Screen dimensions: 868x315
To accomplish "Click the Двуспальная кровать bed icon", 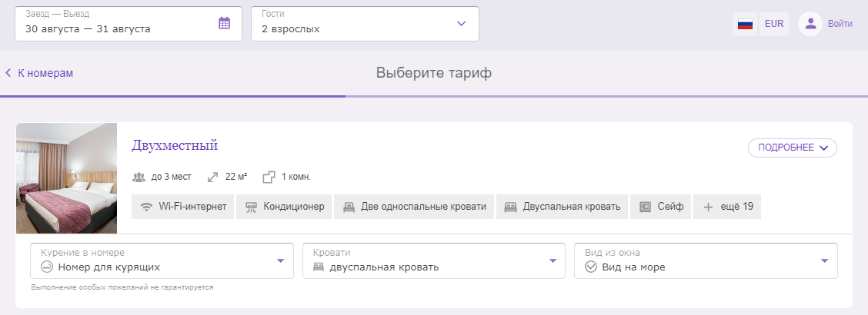I will (x=511, y=207).
